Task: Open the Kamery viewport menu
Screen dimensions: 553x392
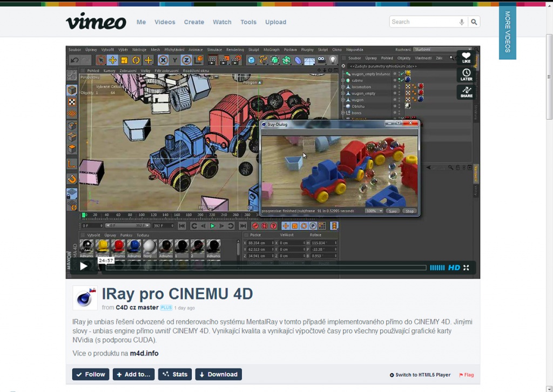Action: coord(109,71)
